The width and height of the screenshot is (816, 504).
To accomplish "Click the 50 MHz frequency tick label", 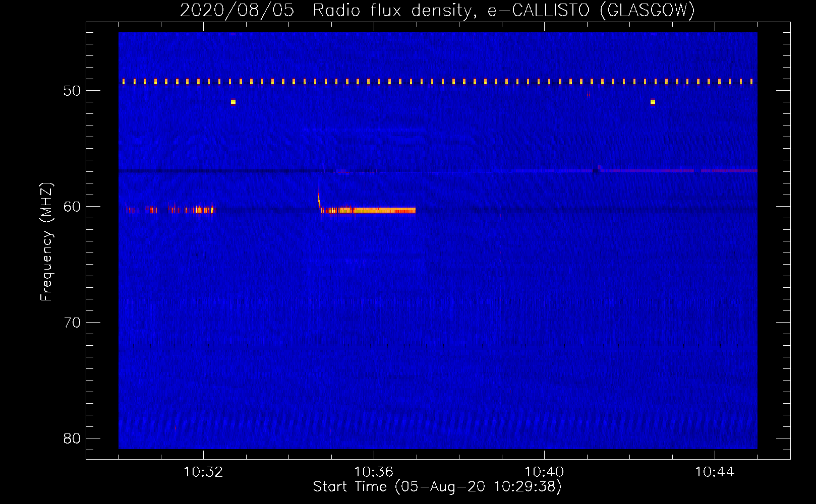I will pyautogui.click(x=72, y=91).
